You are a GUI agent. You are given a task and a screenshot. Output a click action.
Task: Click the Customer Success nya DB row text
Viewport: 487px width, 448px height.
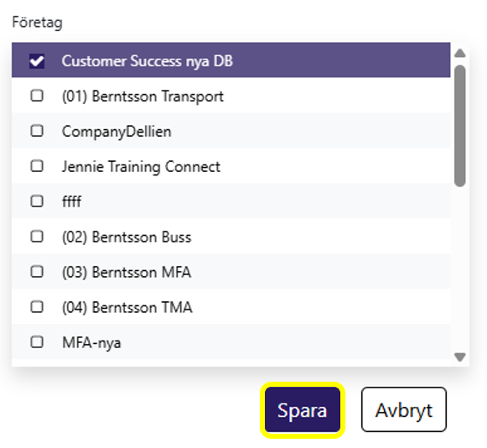tap(148, 61)
